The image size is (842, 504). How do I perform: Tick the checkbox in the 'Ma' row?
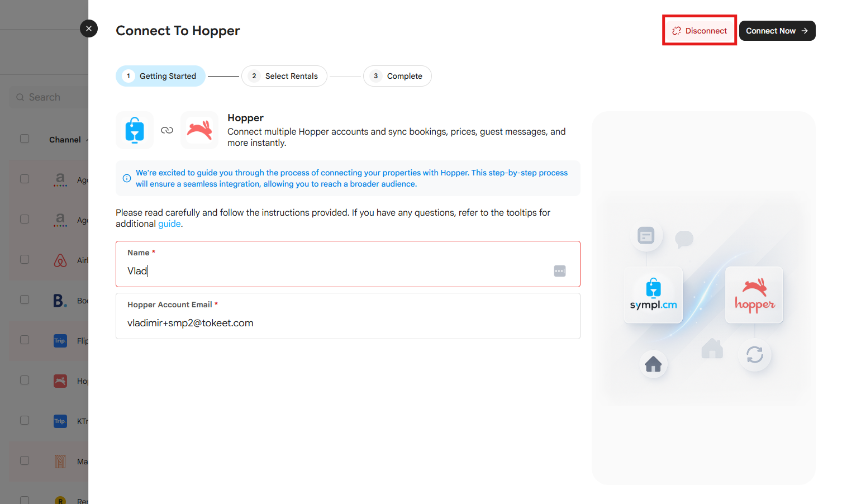click(x=25, y=460)
